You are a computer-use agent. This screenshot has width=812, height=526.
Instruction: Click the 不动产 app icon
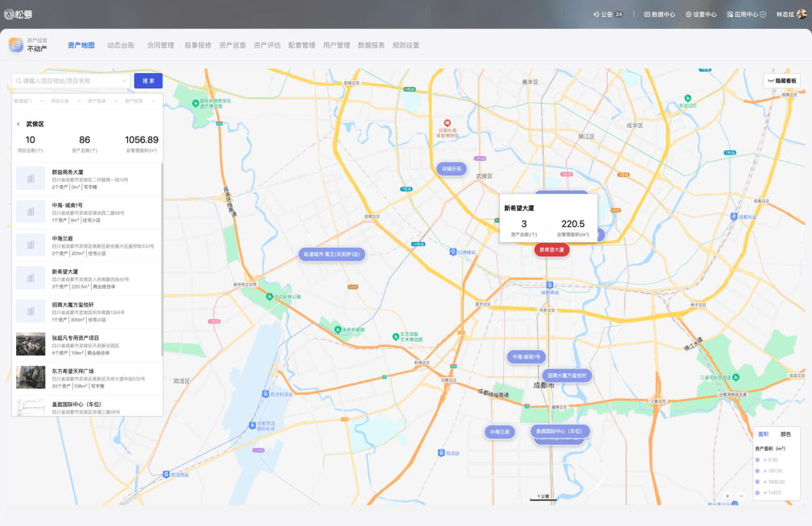[x=16, y=45]
